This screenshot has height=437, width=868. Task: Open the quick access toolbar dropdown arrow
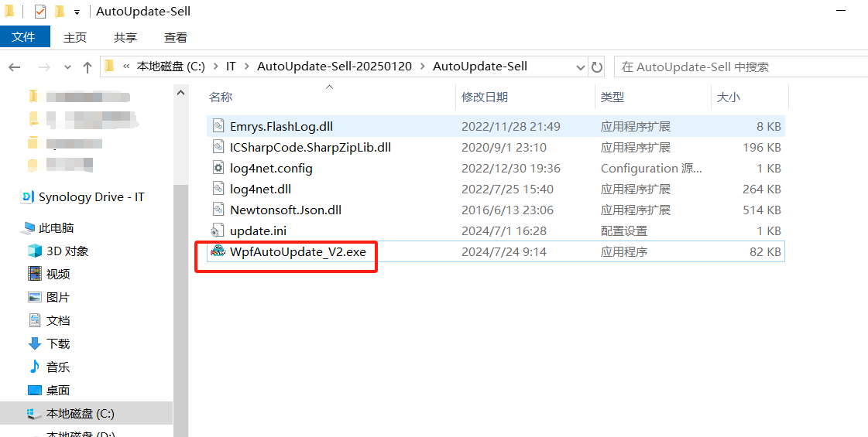point(77,12)
